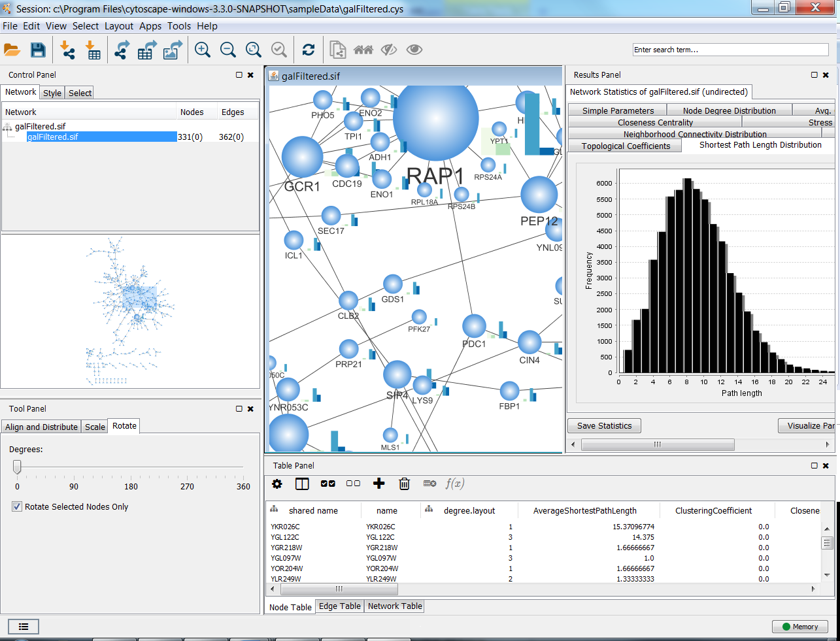Image resolution: width=840 pixels, height=641 pixels.
Task: Open the Layout menu
Action: pyautogui.click(x=119, y=26)
